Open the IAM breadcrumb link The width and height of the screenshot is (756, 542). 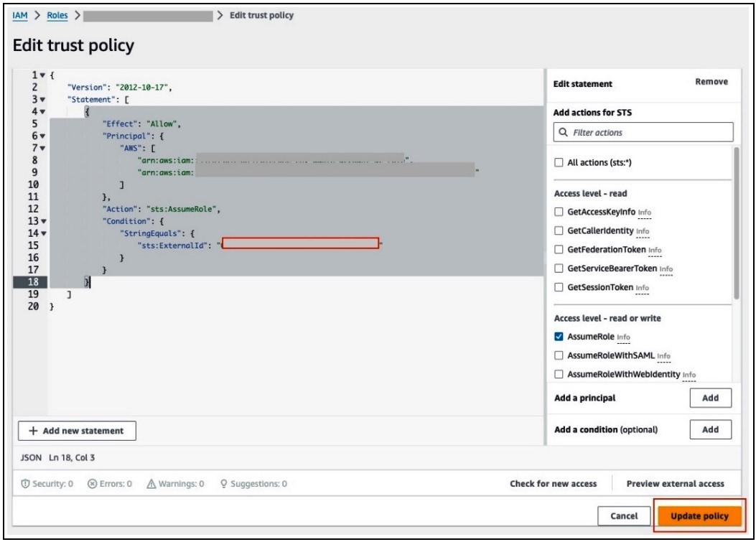(20, 15)
